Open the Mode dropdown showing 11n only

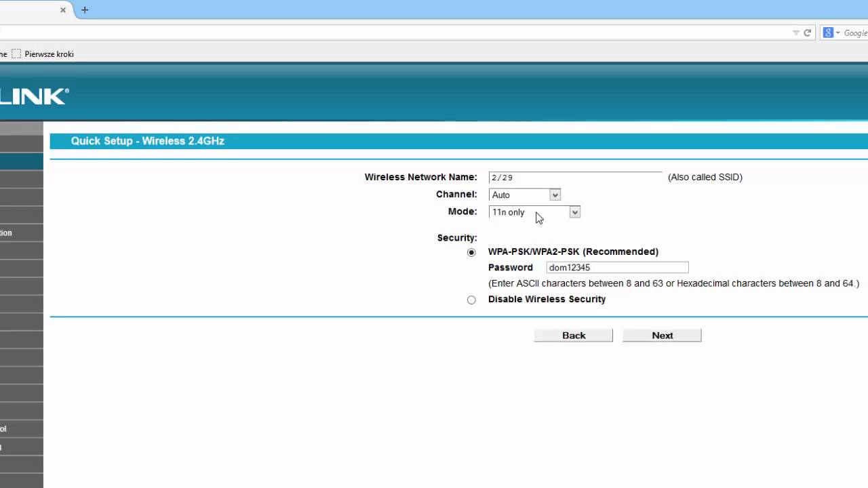pyautogui.click(x=534, y=212)
